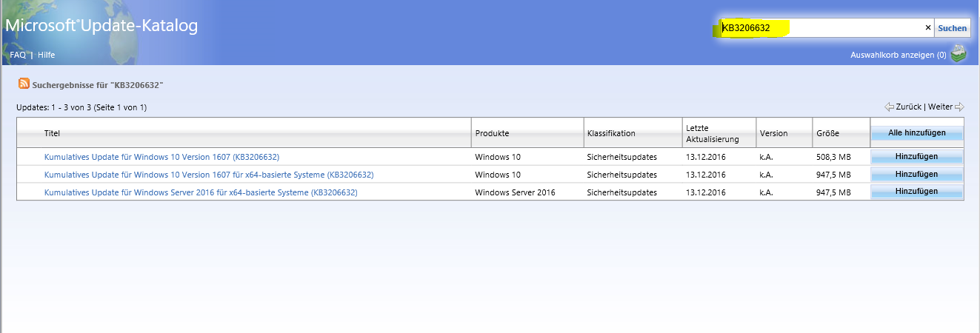Click the RSS feed icon beside Suchergebnisse
This screenshot has width=980, height=333.
pyautogui.click(x=24, y=84)
